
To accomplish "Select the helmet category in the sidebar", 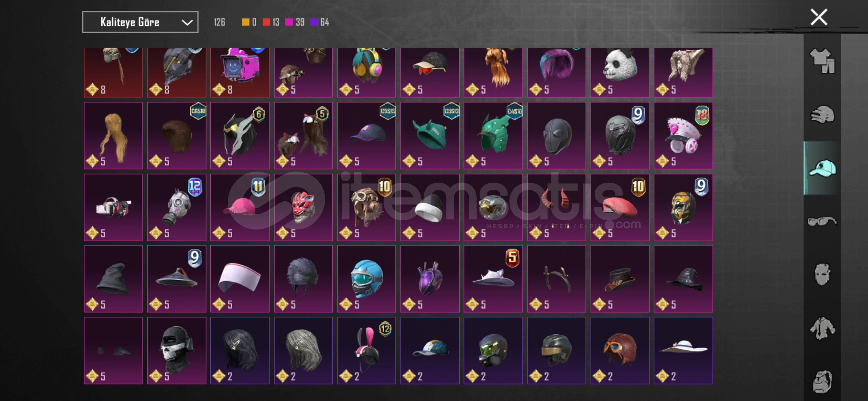I will (x=822, y=114).
